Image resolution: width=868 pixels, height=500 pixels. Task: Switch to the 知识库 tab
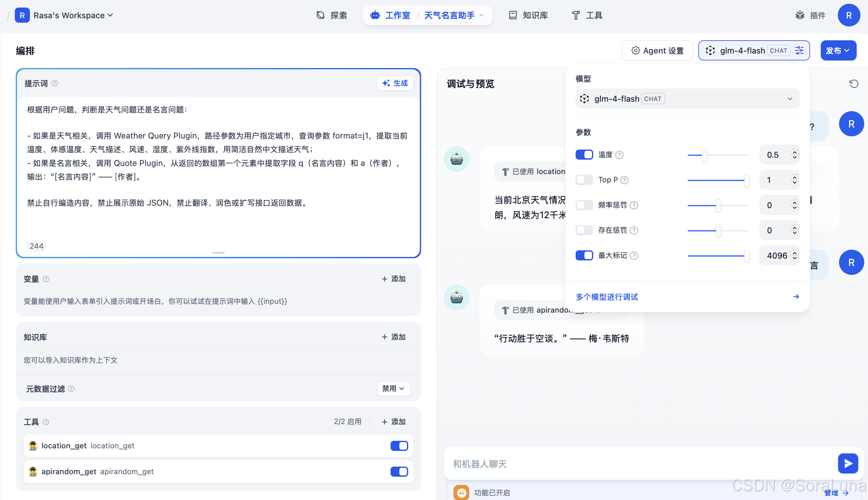click(x=528, y=15)
